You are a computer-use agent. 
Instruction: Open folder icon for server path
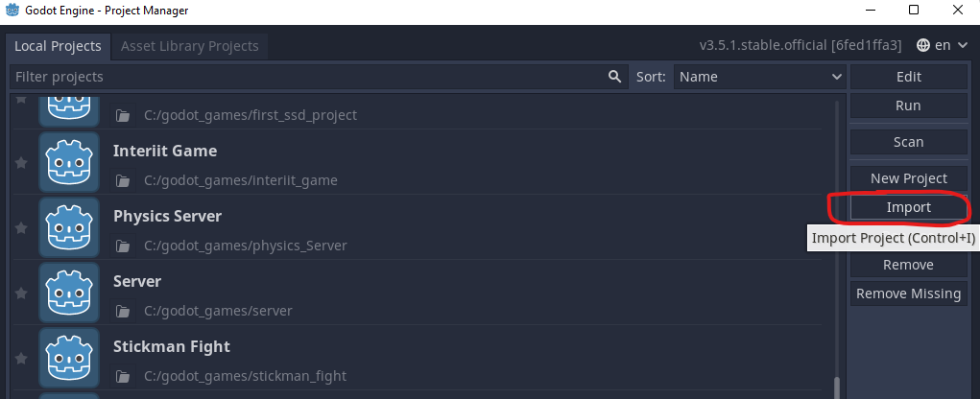(123, 311)
